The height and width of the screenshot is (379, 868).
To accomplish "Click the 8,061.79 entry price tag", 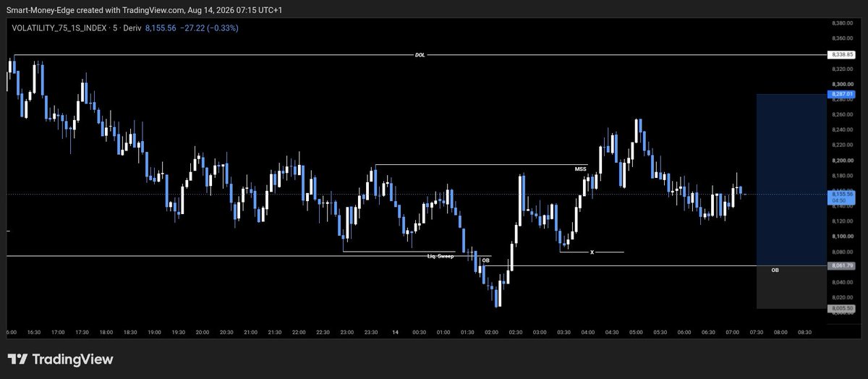I will [843, 266].
